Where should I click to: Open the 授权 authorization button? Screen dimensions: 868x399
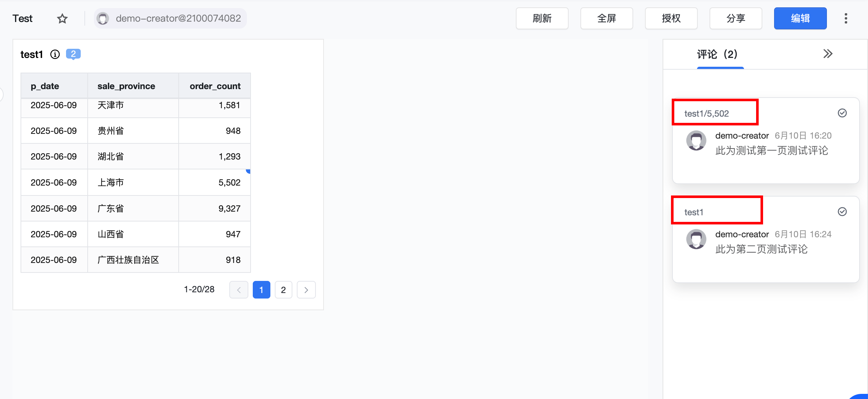coord(671,18)
